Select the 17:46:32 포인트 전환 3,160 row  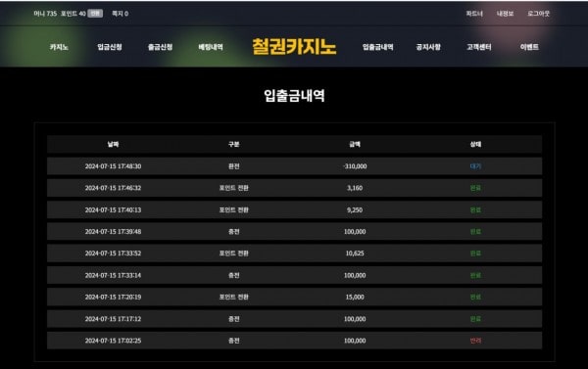pos(294,188)
